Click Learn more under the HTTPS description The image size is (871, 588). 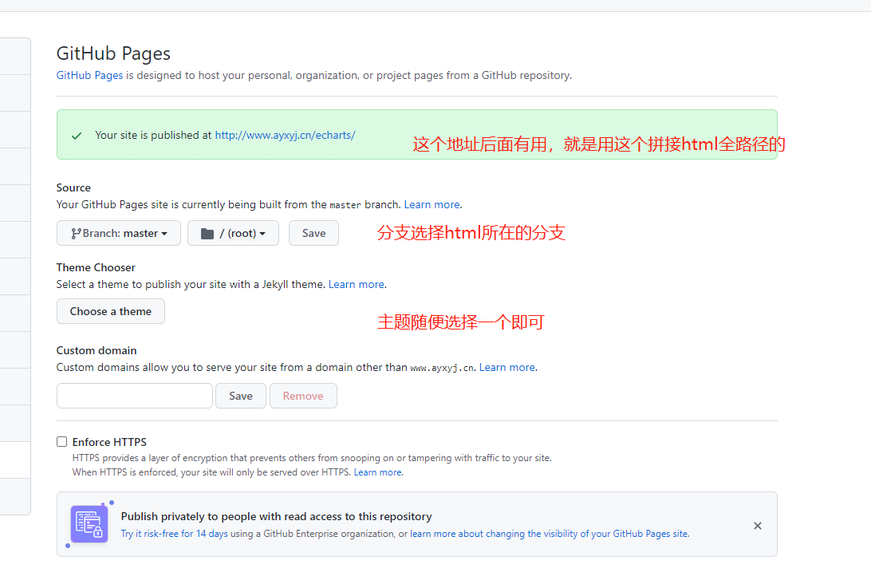coord(377,472)
